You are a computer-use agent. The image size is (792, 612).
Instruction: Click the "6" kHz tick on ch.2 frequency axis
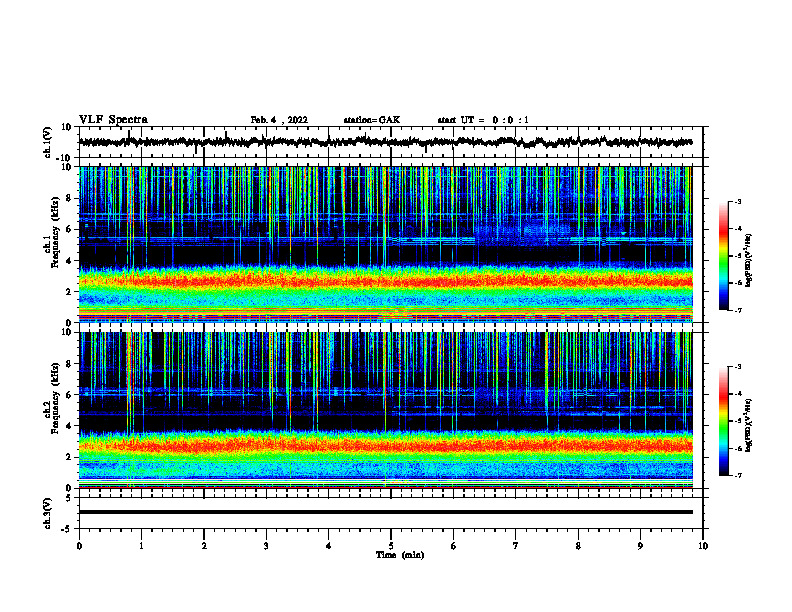click(70, 395)
